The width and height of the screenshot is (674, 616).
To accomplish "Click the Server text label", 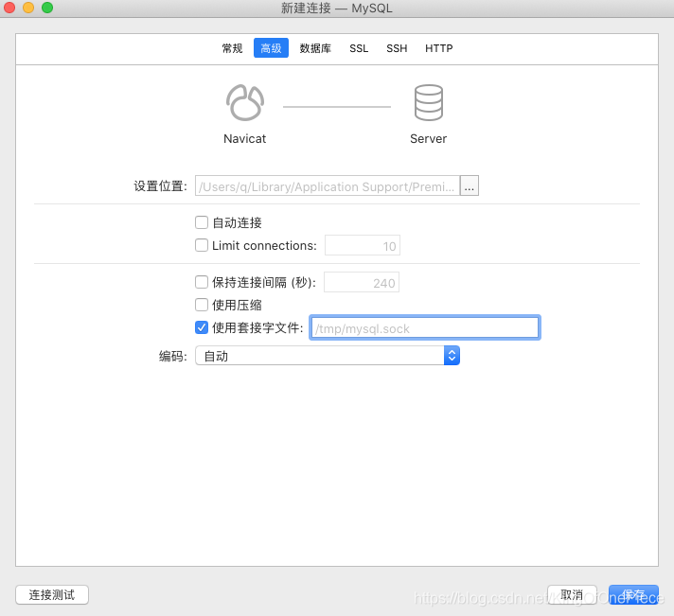I will [x=428, y=139].
